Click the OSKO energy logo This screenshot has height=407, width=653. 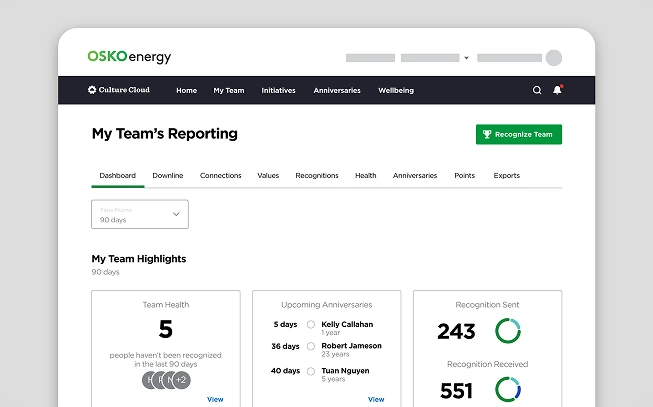coord(129,57)
